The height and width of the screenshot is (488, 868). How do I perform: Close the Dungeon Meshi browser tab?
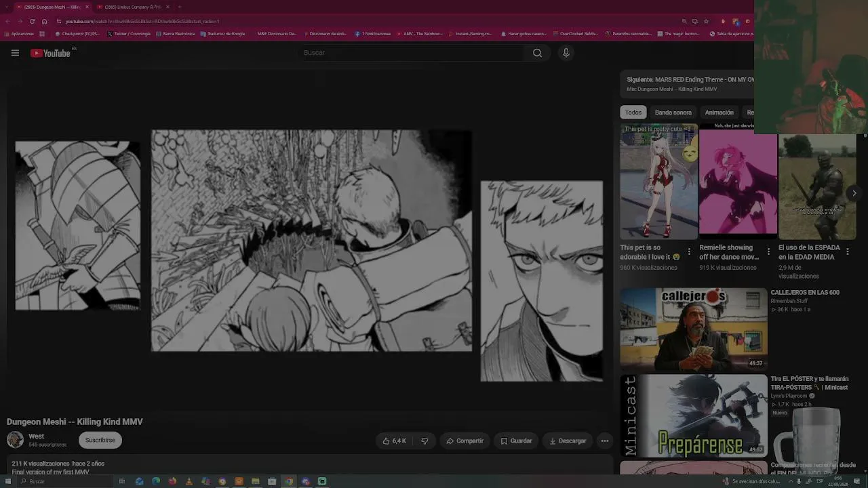[x=87, y=7]
